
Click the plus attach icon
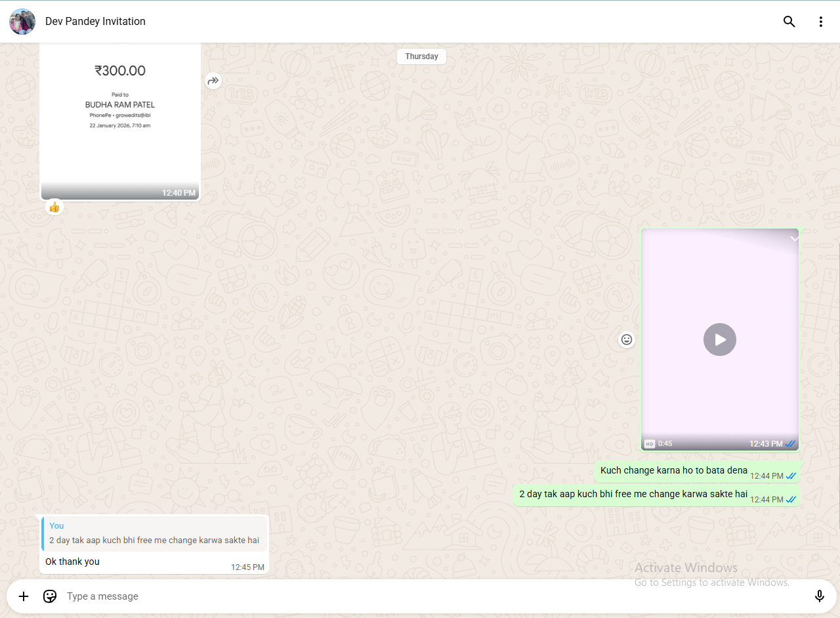coord(24,596)
